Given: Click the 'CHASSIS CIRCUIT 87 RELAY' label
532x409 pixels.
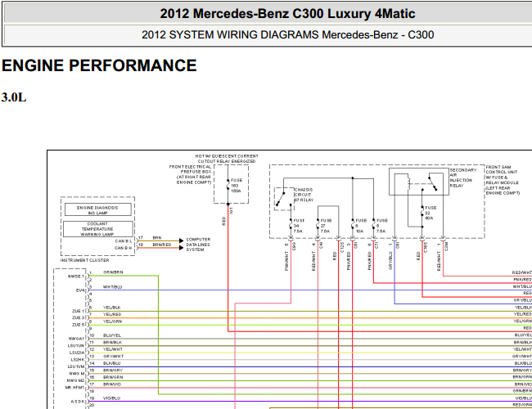Looking at the screenshot, I should pyautogui.click(x=304, y=195).
